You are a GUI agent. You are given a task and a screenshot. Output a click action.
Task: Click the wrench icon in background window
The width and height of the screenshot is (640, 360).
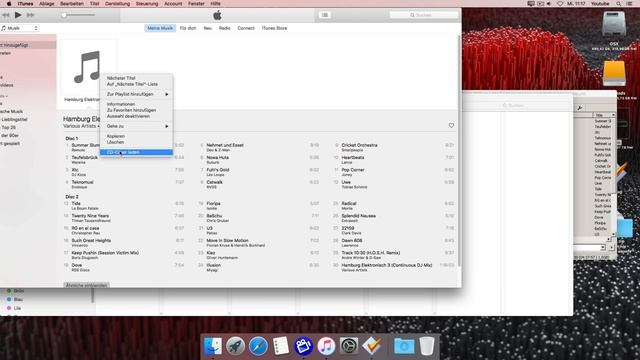[580, 108]
